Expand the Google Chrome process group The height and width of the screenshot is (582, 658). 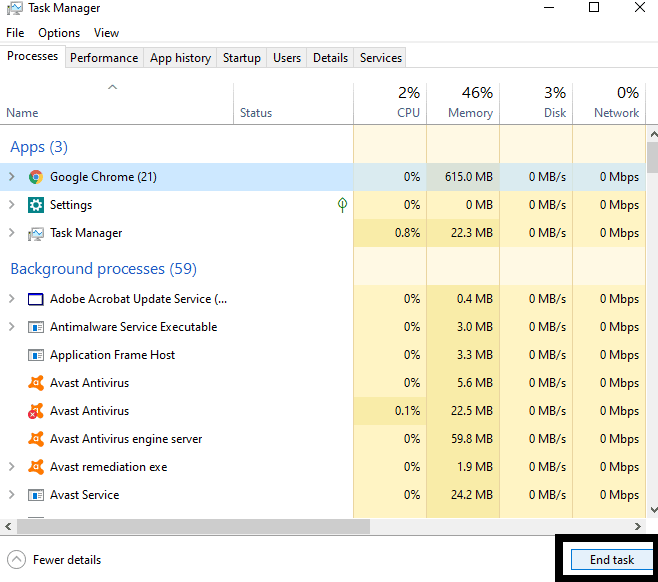(12, 177)
